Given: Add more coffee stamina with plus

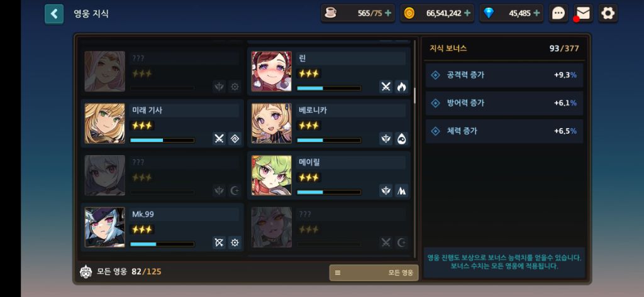Looking at the screenshot, I should tap(389, 13).
